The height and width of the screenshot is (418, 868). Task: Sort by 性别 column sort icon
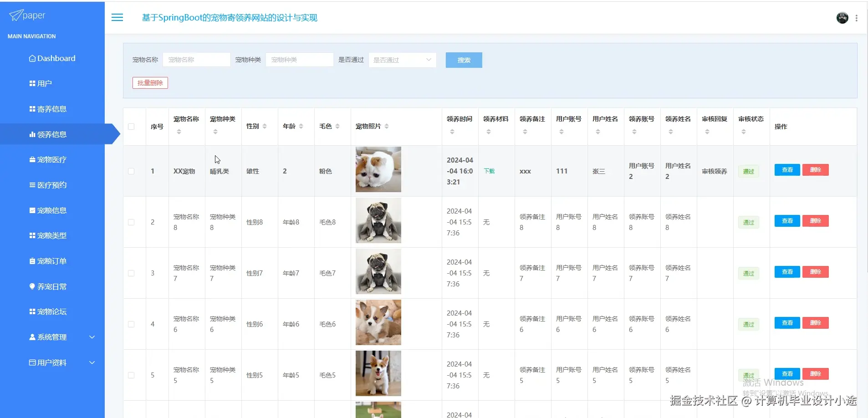coord(265,126)
